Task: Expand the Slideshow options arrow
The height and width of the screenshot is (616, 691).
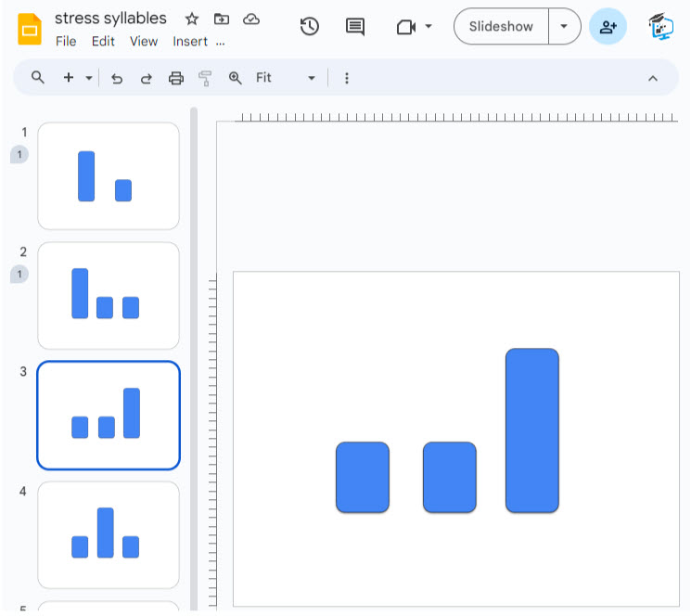Action: (564, 27)
